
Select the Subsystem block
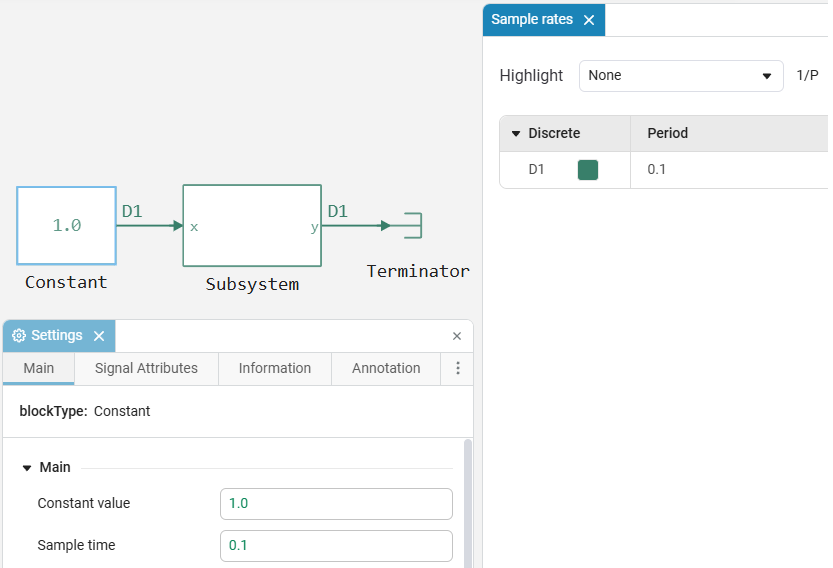pos(251,226)
